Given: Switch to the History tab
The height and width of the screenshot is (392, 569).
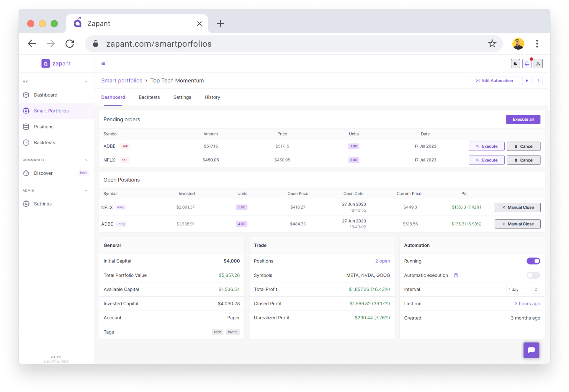Looking at the screenshot, I should coord(212,97).
